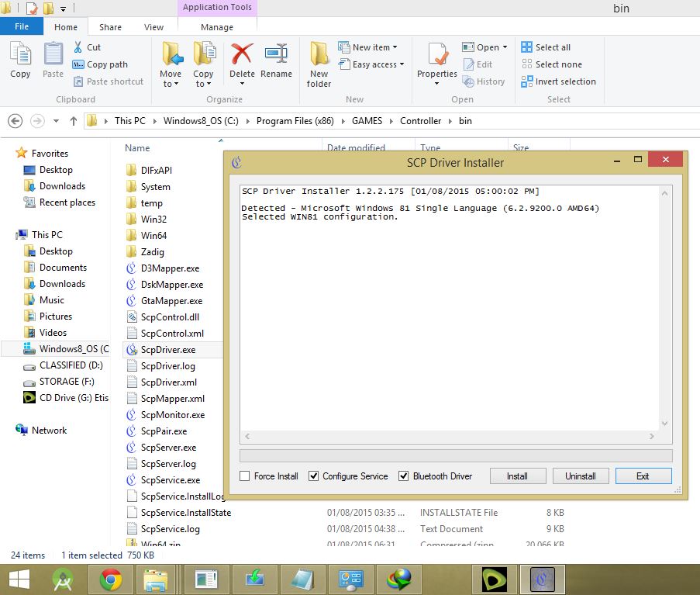Click the Windows Start button
This screenshot has width=700, height=595.
pos(19,579)
